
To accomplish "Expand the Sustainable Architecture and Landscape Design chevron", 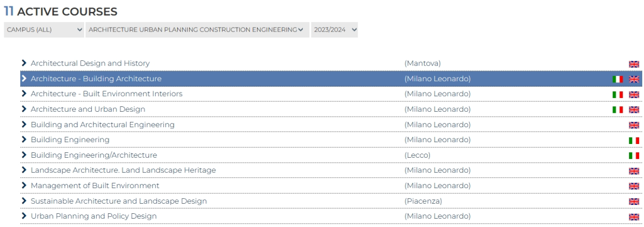I will 24,201.
